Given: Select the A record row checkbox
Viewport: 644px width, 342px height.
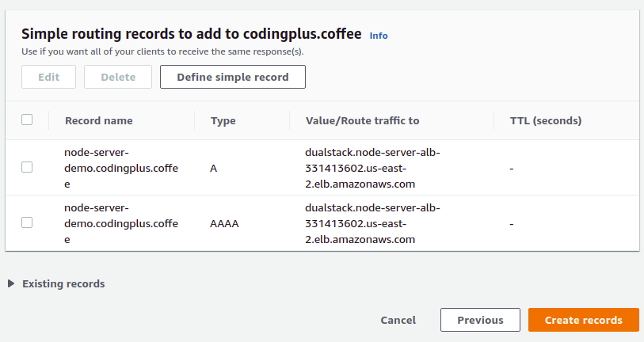Looking at the screenshot, I should point(27,168).
